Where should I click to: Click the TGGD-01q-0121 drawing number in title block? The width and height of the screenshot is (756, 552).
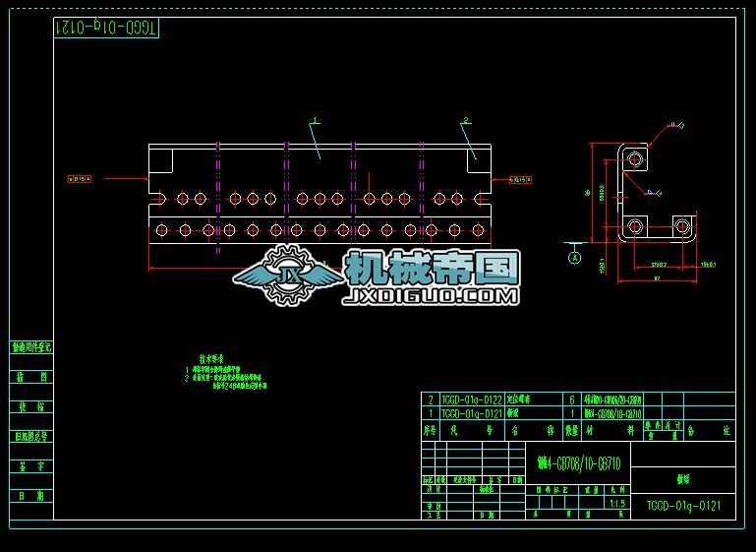click(683, 506)
